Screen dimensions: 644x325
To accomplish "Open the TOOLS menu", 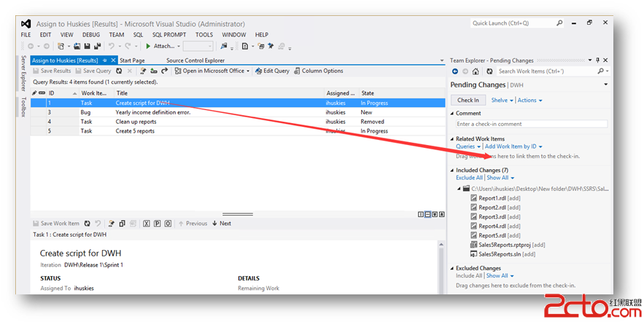I will (204, 35).
